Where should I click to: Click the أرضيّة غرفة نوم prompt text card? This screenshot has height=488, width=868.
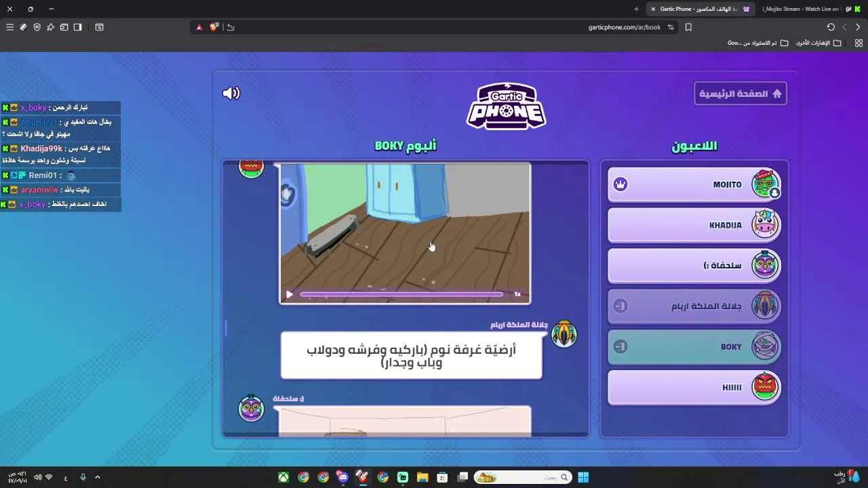[x=411, y=355]
